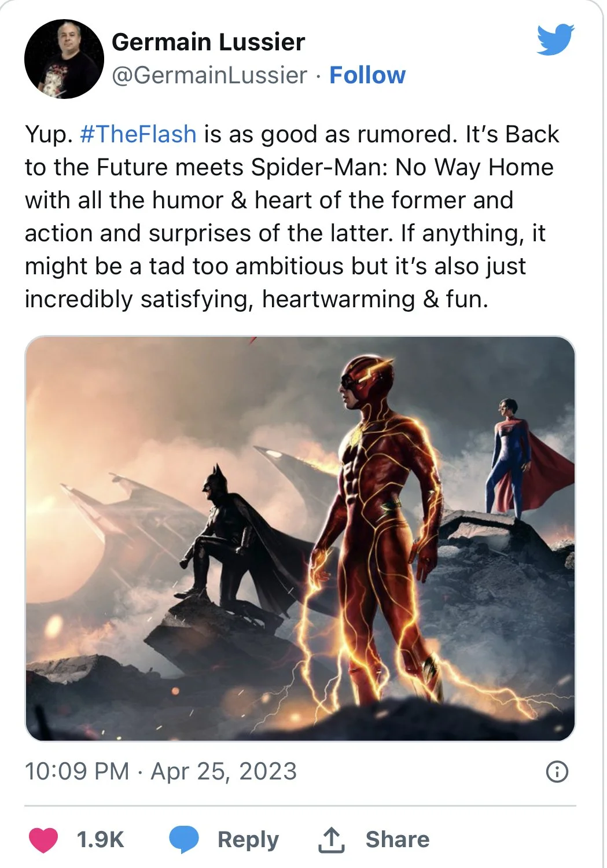Click the Reply text label

[x=248, y=840]
